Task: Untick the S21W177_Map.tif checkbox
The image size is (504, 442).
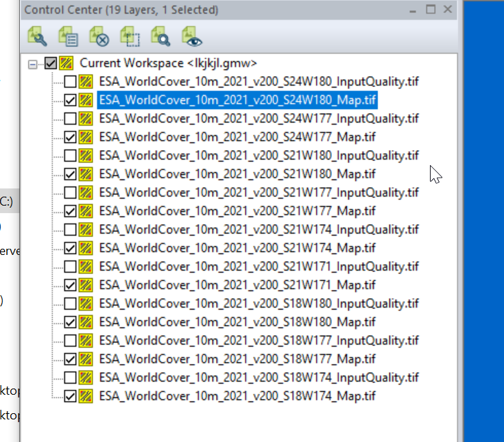Action: [x=70, y=211]
